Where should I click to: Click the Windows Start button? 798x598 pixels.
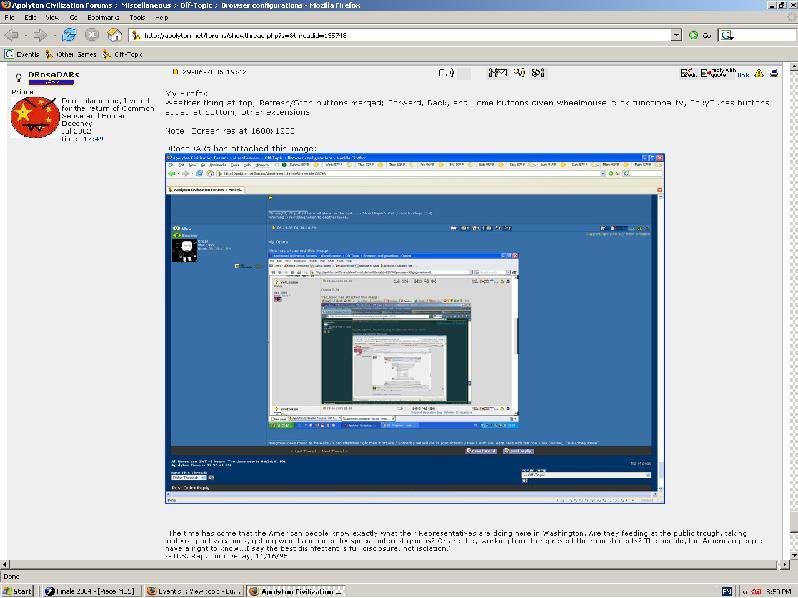click(x=18, y=591)
